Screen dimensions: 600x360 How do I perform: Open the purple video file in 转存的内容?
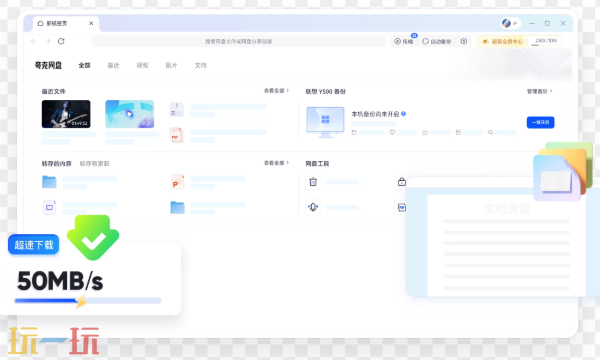49,207
